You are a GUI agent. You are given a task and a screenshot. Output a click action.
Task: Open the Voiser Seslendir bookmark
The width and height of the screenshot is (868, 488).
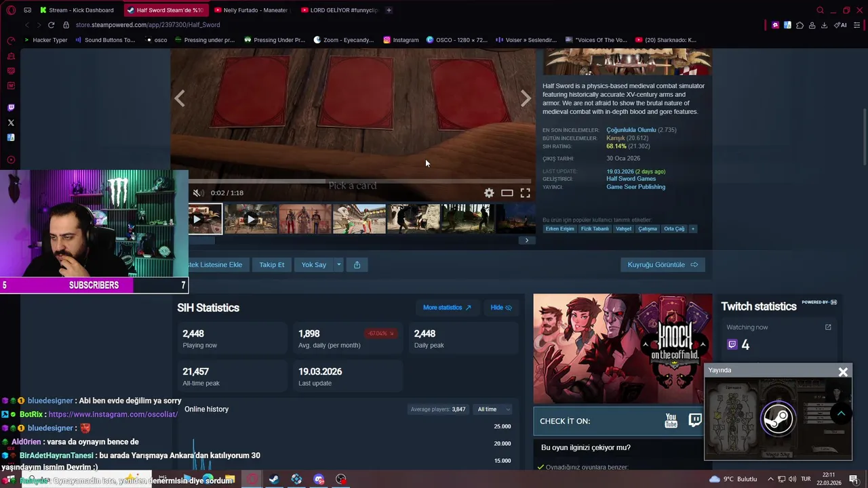point(526,40)
